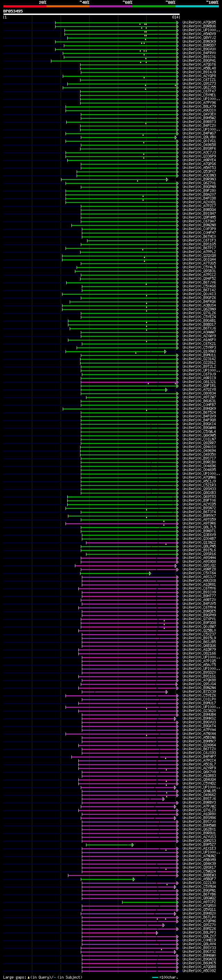Image resolution: width=222 pixels, height=980 pixels.
Task: Click the green alignment bar for UniRef100_A9TCP2
Action: pyautogui.click(x=150, y=902)
